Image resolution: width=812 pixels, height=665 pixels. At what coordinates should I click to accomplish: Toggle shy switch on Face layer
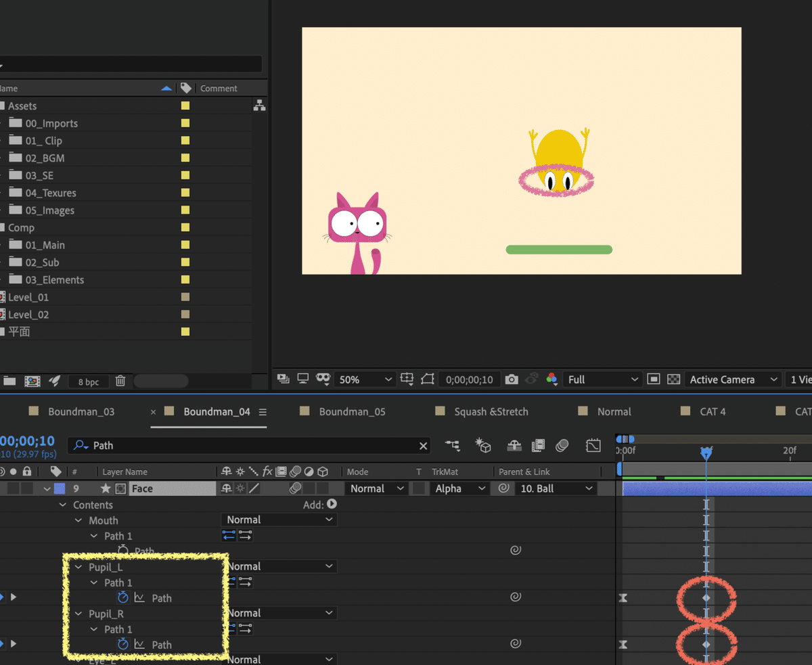[228, 488]
